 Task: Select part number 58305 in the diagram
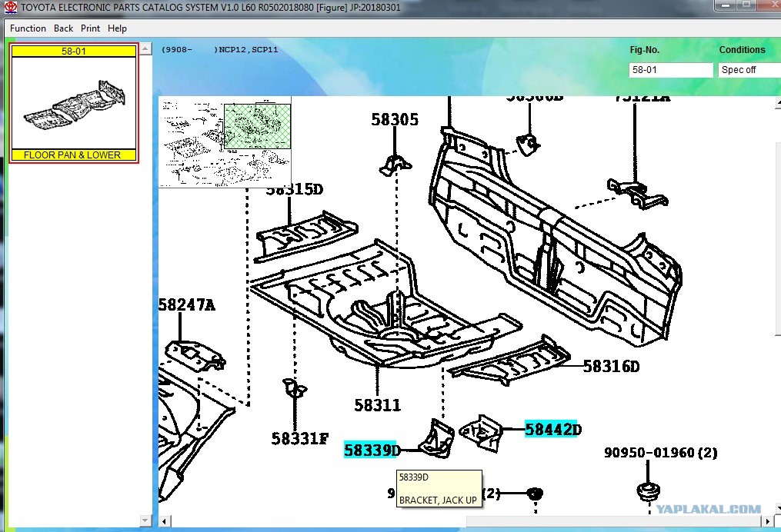(395, 119)
